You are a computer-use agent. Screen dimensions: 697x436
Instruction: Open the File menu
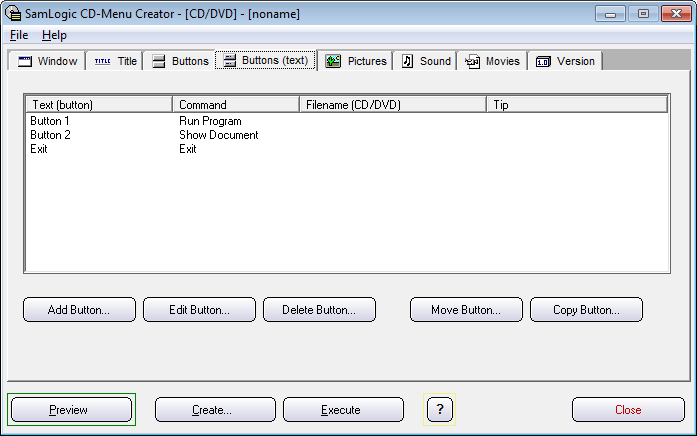(x=19, y=35)
